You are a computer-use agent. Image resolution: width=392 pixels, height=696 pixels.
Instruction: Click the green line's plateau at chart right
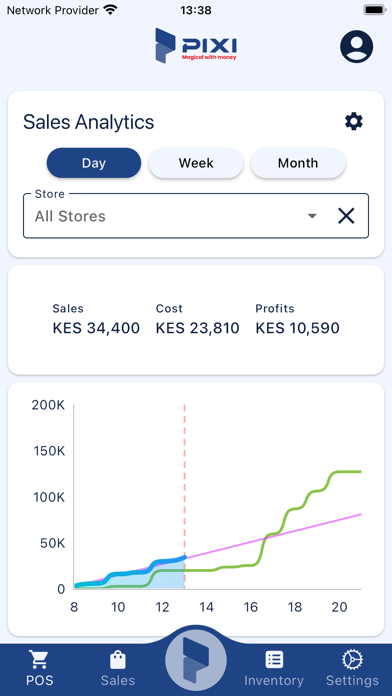pos(347,471)
